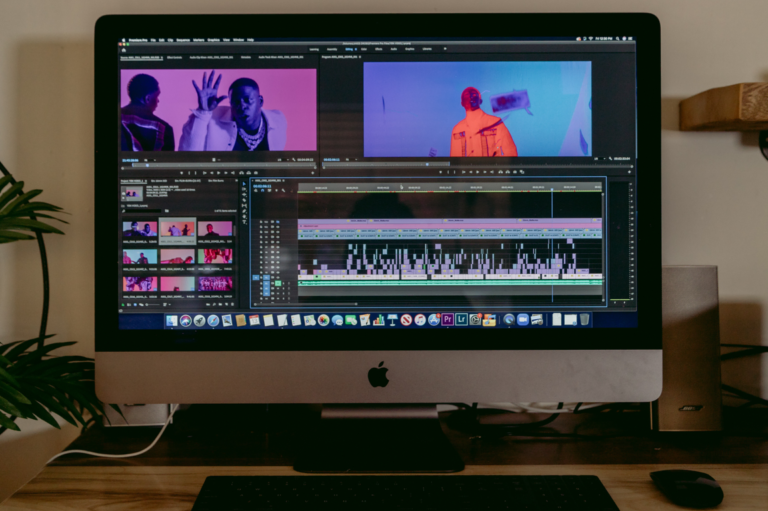Open the Metadata panel tab

coord(245,57)
